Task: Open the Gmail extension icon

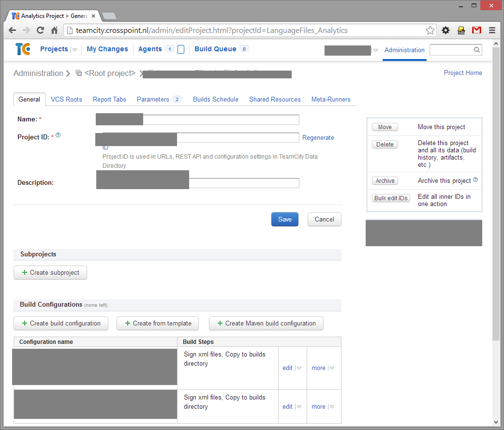Action: coord(477,30)
